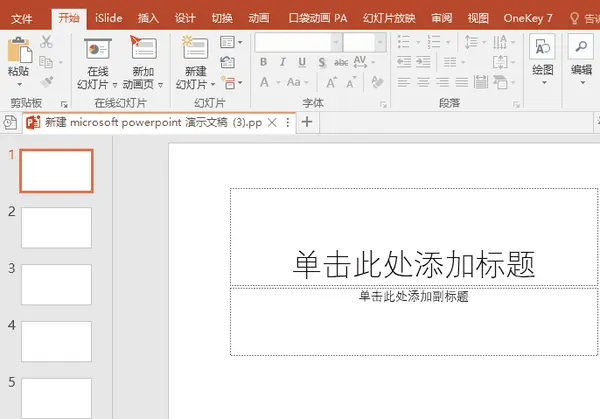Click the plus button to add document tab
Screen dimensions: 600x419
pyautogui.click(x=307, y=122)
